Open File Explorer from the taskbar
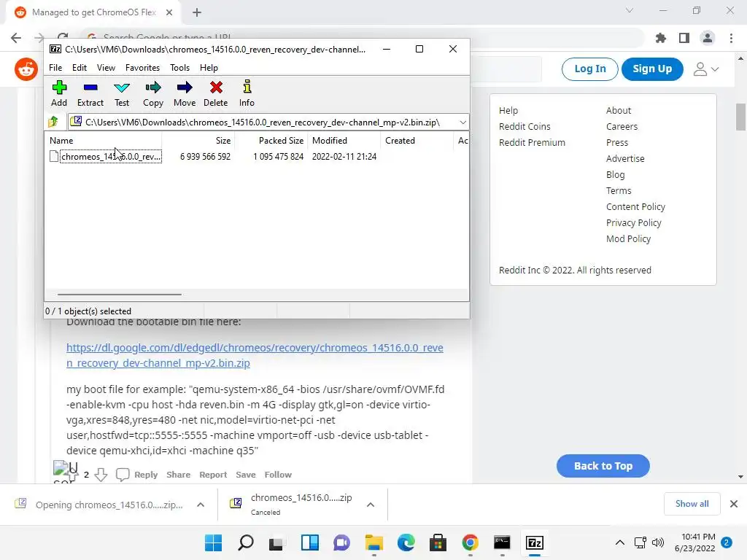747x560 pixels. [x=374, y=542]
